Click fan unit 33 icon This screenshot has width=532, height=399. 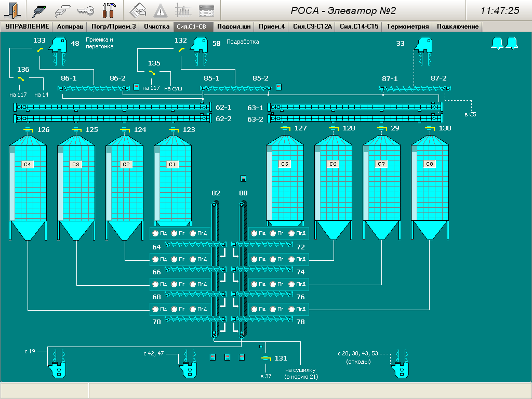(422, 45)
